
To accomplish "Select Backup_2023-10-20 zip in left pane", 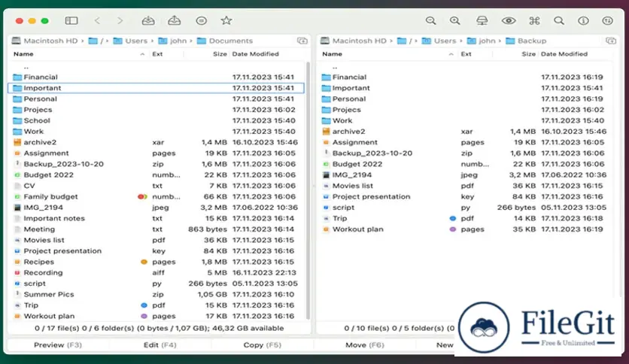I will click(156, 164).
